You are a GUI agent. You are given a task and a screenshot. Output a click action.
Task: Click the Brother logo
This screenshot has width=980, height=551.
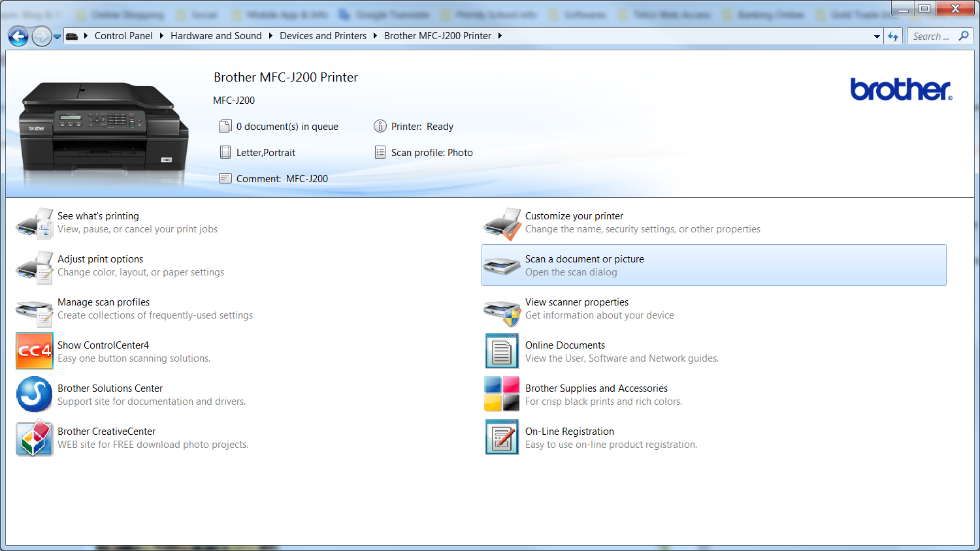pyautogui.click(x=901, y=89)
